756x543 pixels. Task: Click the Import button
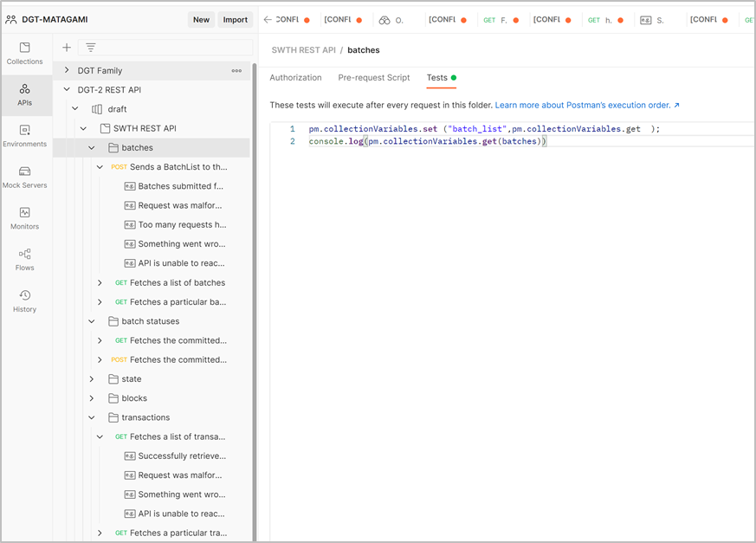(x=236, y=20)
